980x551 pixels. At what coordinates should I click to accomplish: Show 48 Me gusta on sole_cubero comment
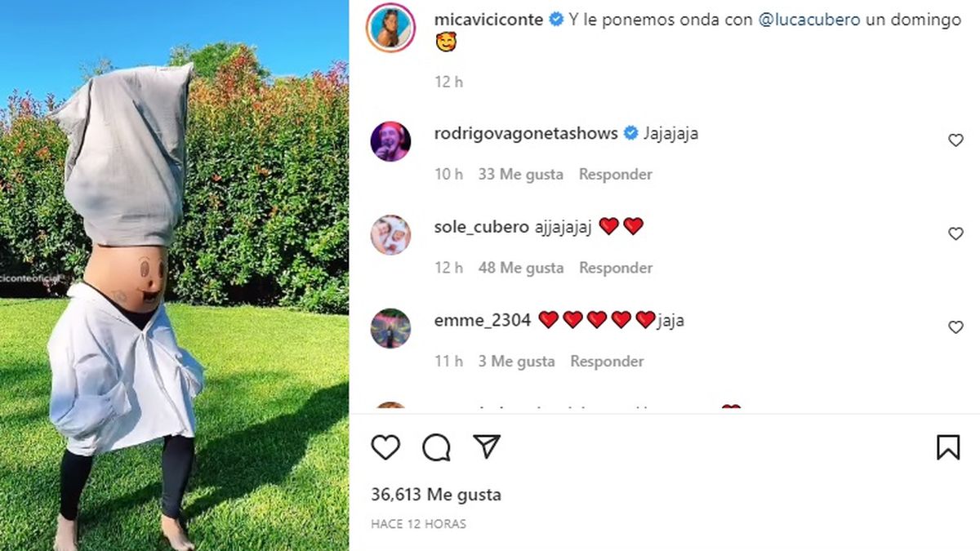(521, 268)
